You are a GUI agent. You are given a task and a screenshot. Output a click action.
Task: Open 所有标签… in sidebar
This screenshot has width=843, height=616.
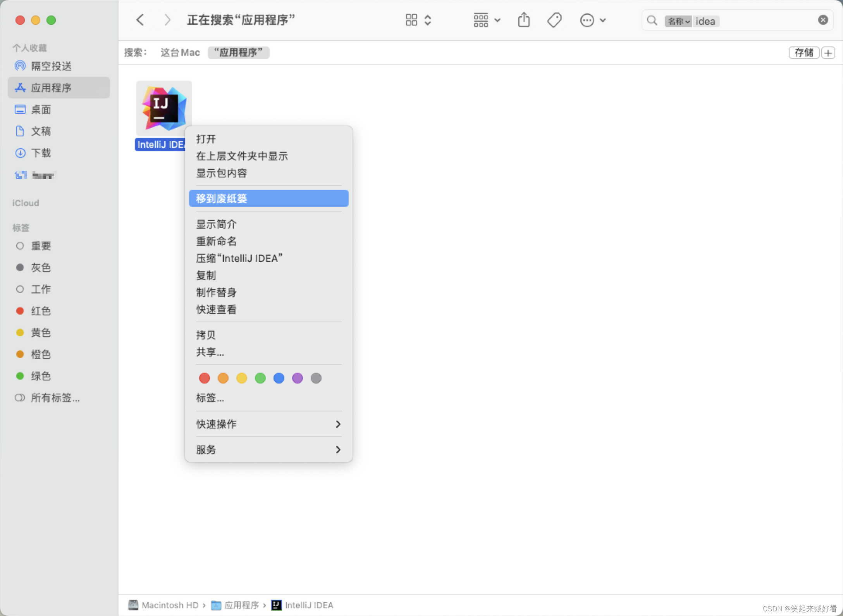point(58,398)
